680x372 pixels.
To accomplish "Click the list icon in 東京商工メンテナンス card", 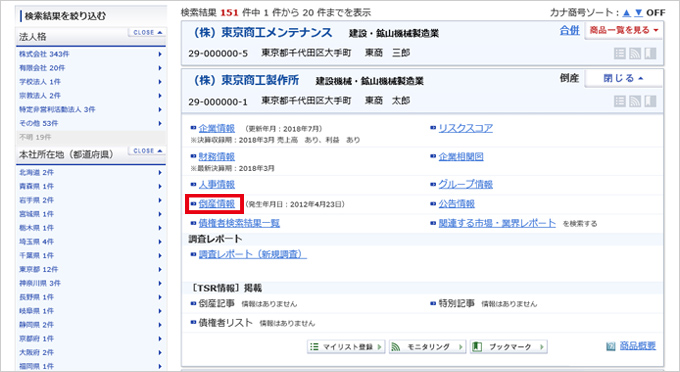I will pos(620,53).
